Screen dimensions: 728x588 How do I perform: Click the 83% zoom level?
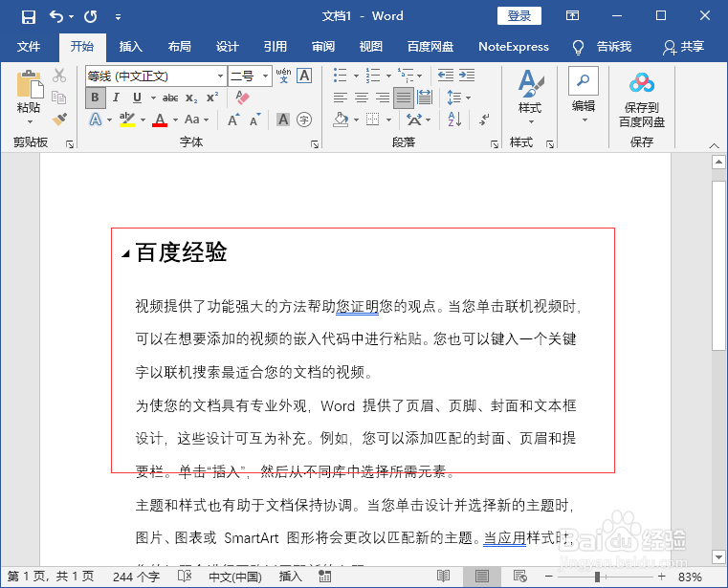pyautogui.click(x=690, y=577)
